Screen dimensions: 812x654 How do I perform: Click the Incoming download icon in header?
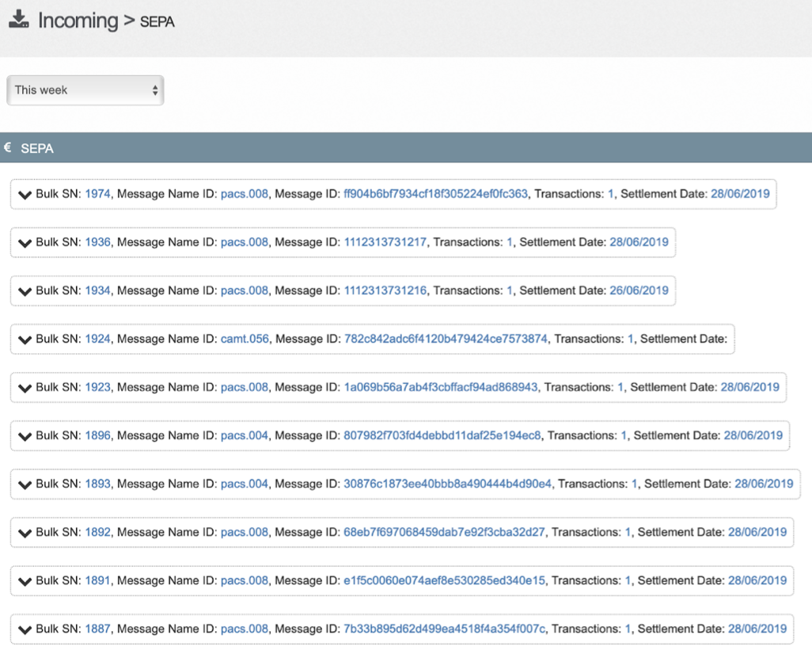point(19,19)
